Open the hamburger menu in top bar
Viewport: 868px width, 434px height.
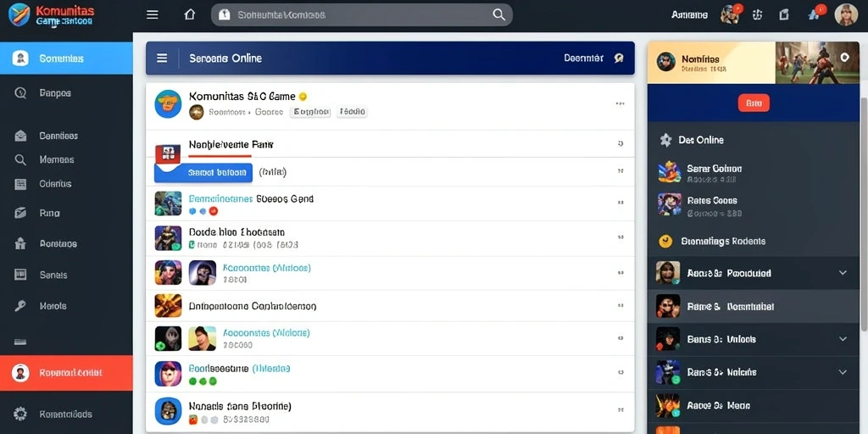click(x=153, y=15)
